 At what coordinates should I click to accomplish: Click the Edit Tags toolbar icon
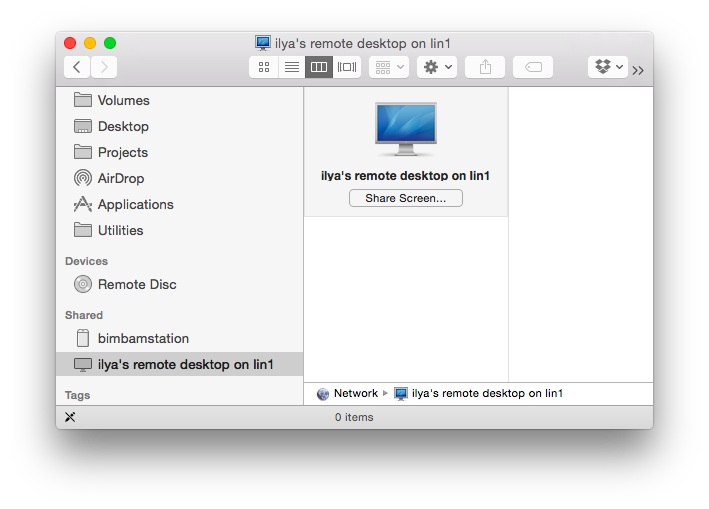coord(533,67)
